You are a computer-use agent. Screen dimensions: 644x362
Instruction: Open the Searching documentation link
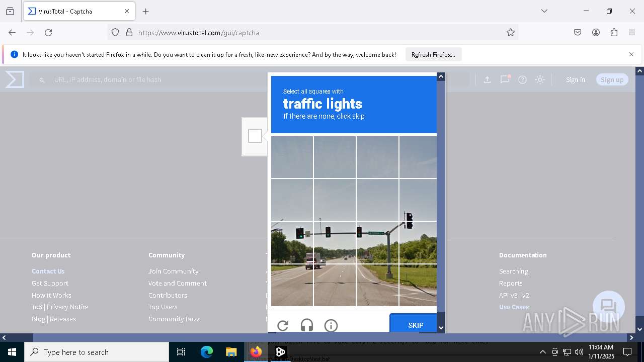514,271
